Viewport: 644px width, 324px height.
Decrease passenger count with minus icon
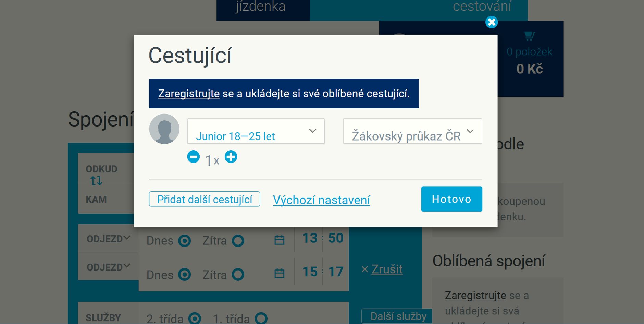tap(194, 157)
